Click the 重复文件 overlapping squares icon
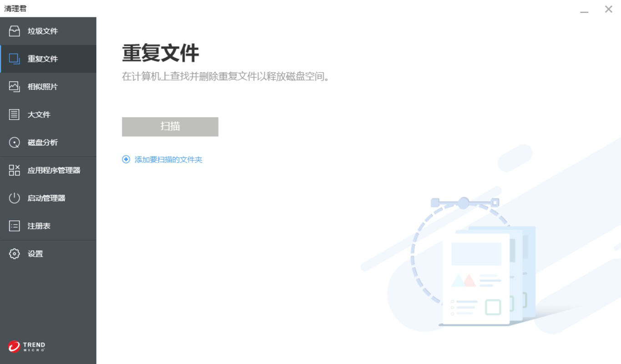The image size is (621, 364). click(15, 59)
